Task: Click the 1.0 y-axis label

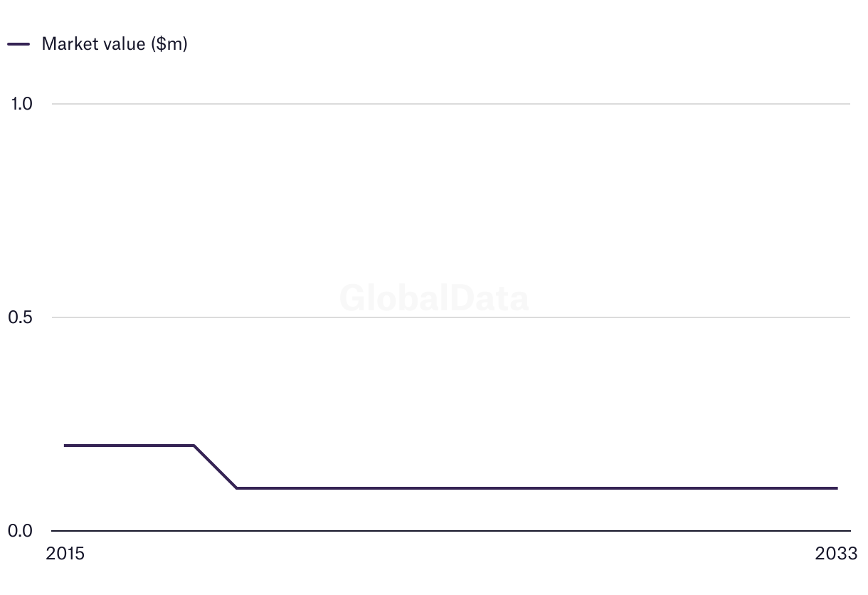Action: coord(22,104)
